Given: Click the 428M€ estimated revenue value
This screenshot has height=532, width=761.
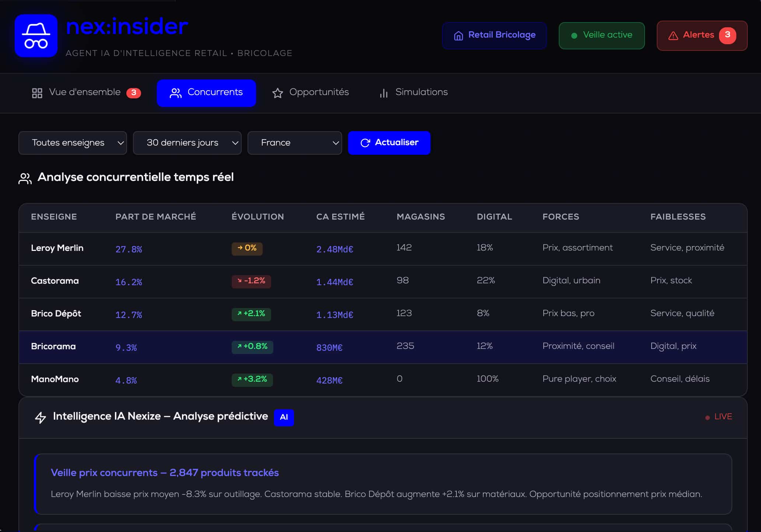Looking at the screenshot, I should (329, 381).
